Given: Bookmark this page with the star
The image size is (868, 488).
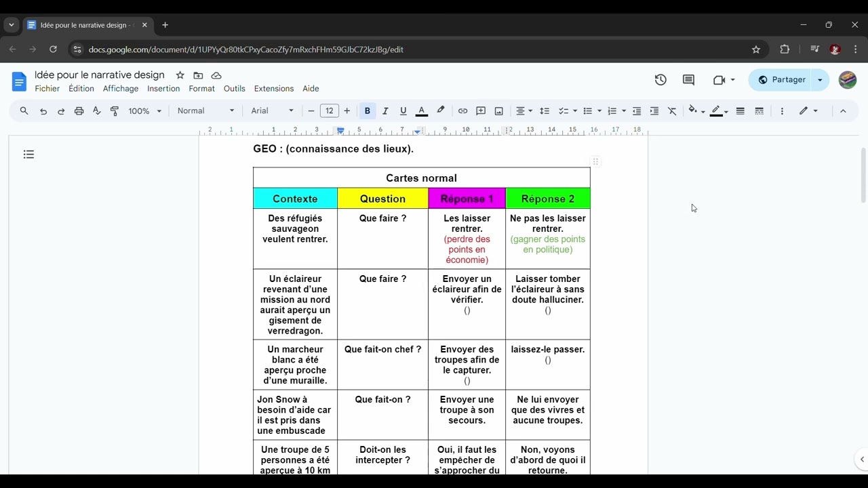Looking at the screenshot, I should point(756,49).
